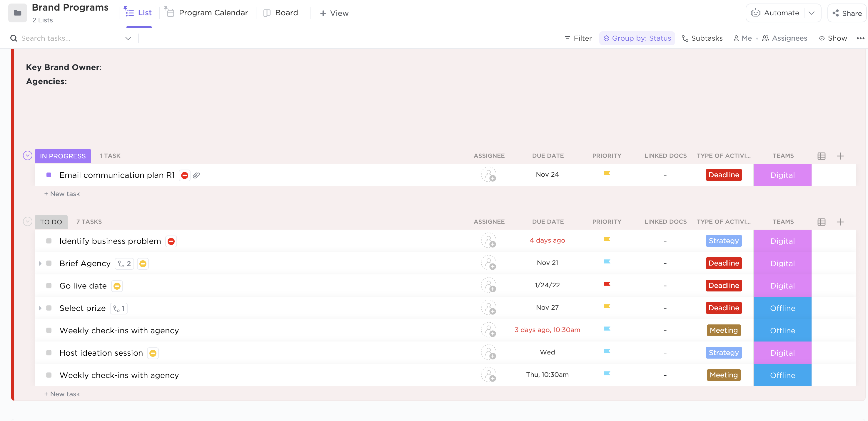Click the New task button under TO DO
Viewport: 868px width, 421px height.
62,393
